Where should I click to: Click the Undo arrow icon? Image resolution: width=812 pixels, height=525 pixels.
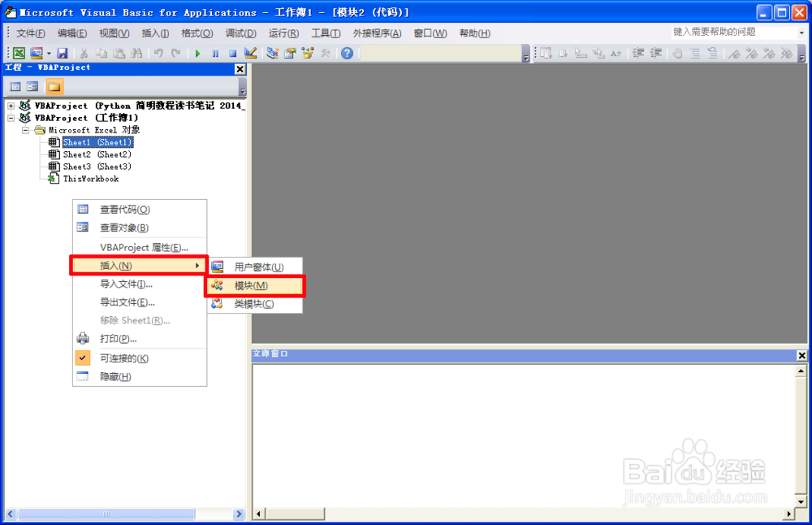(158, 53)
